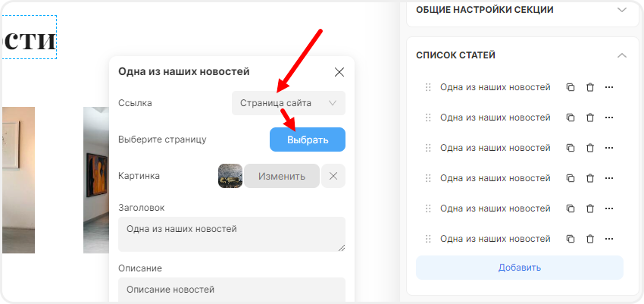Click the 'Описание' text field

click(231, 290)
